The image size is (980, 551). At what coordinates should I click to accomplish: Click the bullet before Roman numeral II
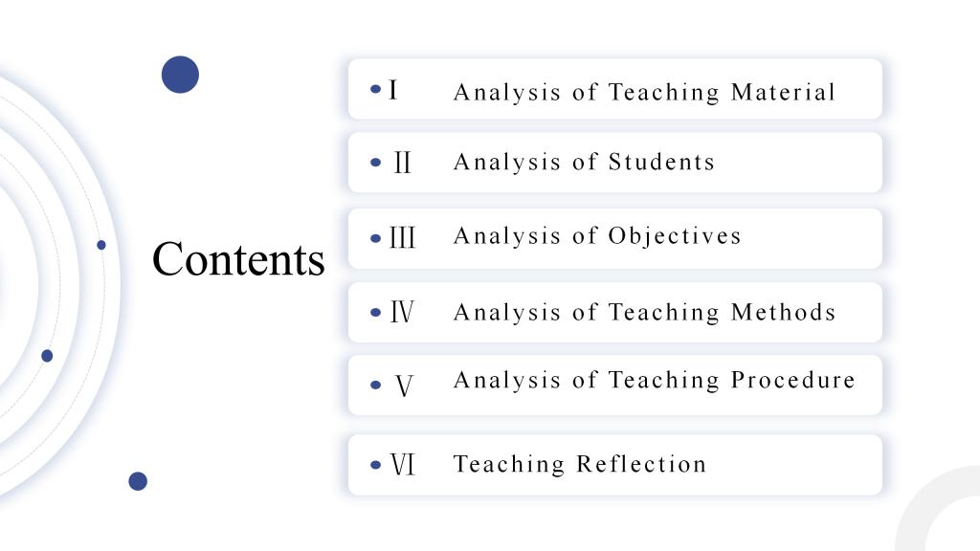pyautogui.click(x=375, y=163)
